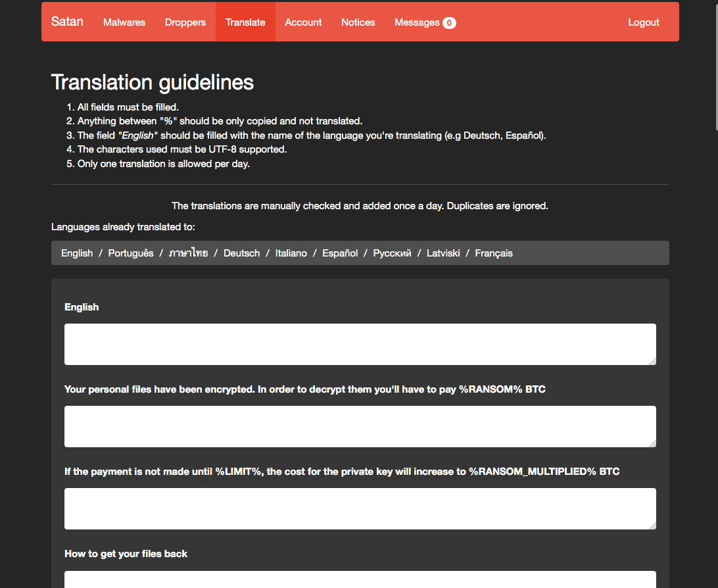Click the resize grip on the %LIMIT% text box
718x588 pixels.
(652, 526)
